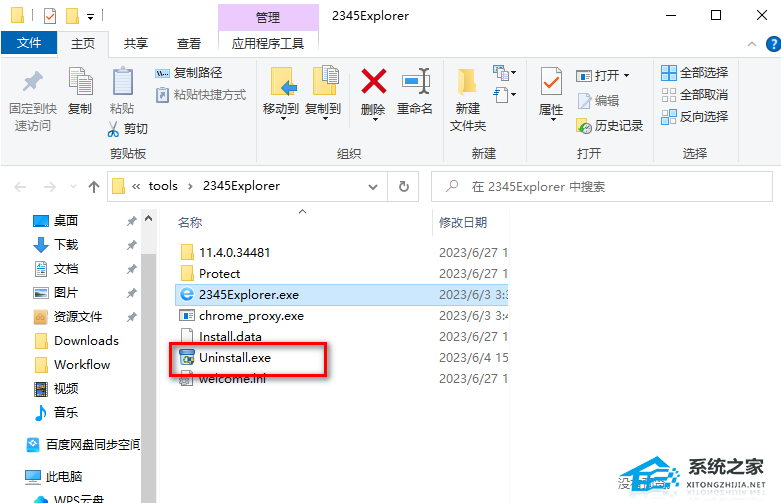This screenshot has width=781, height=503.
Task: Switch to the View (查看) tab
Action: tap(189, 44)
